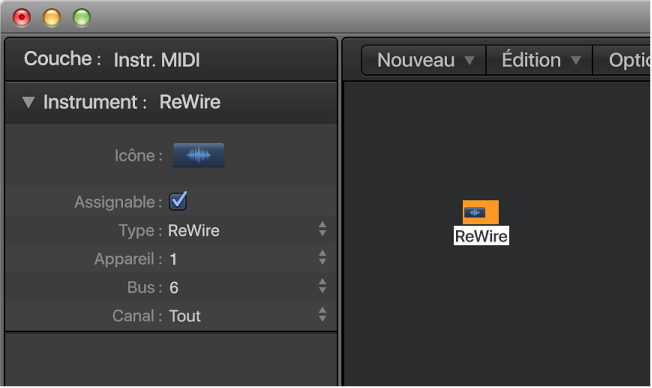This screenshot has height=388, width=652.
Task: Open the partially visible Options menu
Action: pyautogui.click(x=622, y=61)
